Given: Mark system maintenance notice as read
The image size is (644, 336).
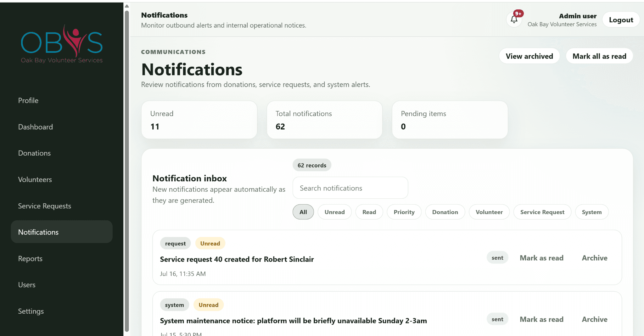Looking at the screenshot, I should 541,319.
